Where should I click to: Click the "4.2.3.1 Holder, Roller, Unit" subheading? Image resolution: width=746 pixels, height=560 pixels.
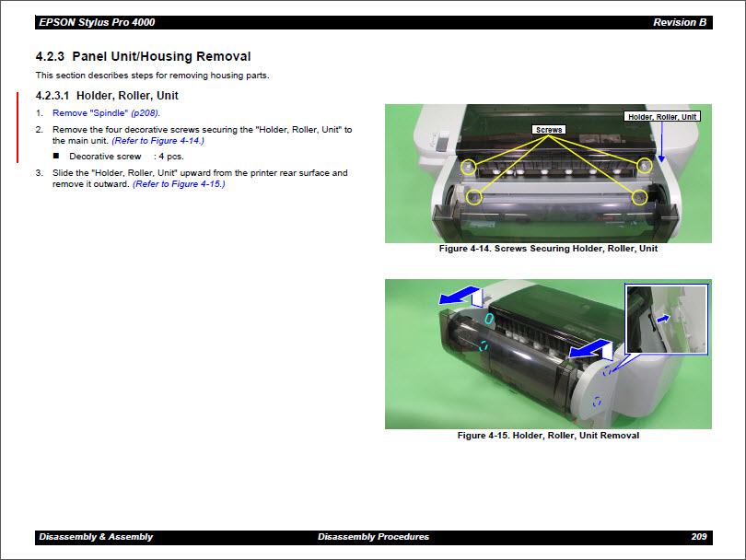[x=107, y=96]
